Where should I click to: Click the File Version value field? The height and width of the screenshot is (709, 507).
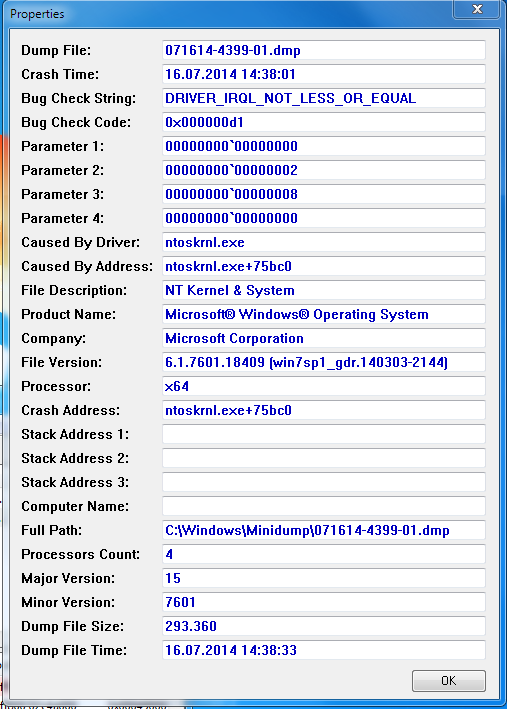(x=324, y=362)
